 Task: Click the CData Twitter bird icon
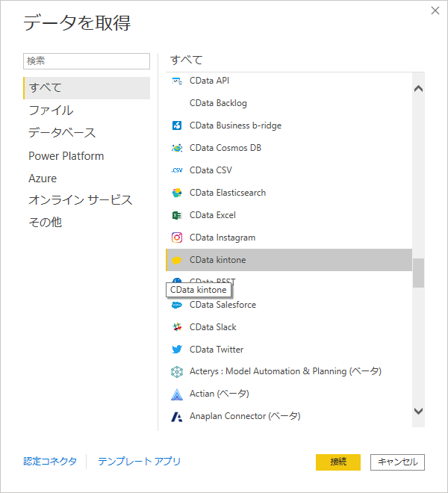click(x=177, y=350)
